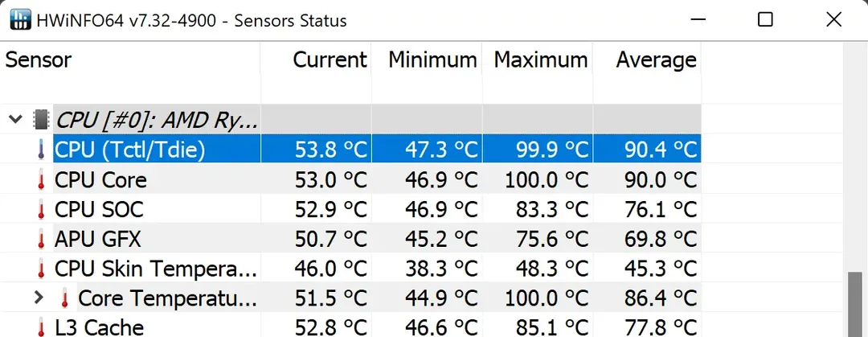Viewport: 868px width, 337px height.
Task: Maximize the HWiNFO64 sensors window
Action: tap(765, 20)
